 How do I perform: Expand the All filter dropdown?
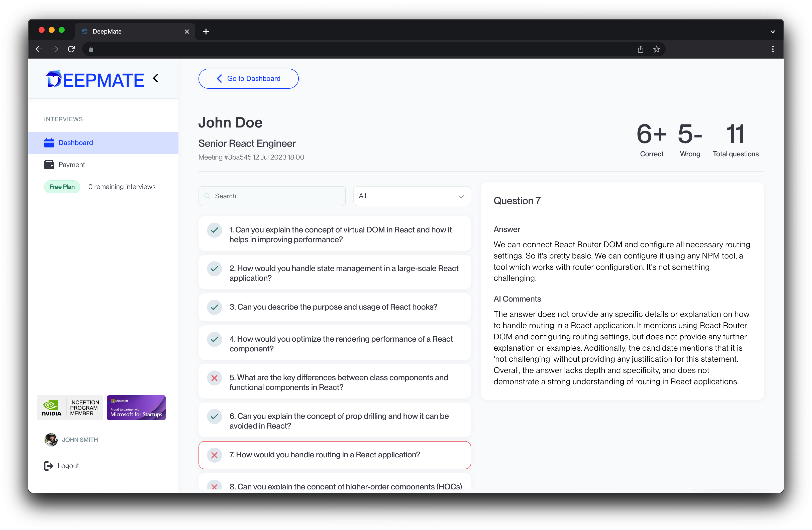[411, 196]
